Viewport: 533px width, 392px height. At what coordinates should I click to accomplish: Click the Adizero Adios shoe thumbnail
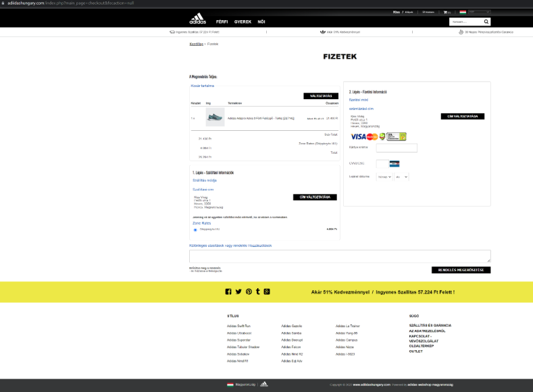[215, 117]
